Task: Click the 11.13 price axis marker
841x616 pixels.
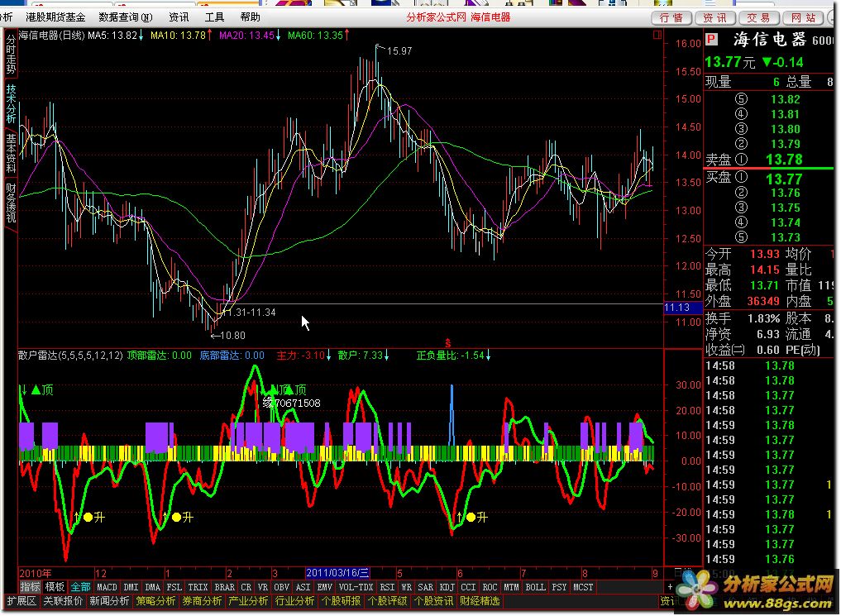Action: click(683, 308)
